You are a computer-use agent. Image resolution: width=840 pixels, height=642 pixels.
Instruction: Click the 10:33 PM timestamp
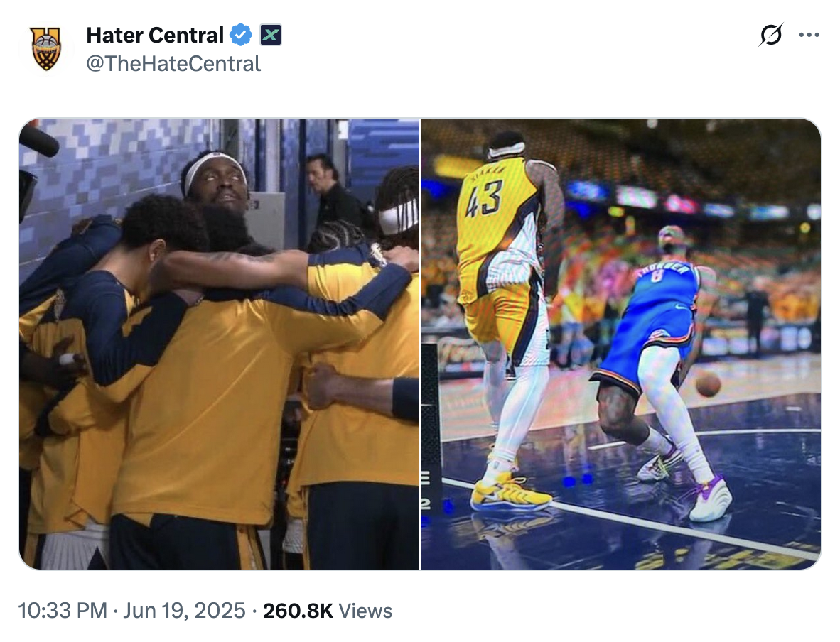tap(63, 611)
